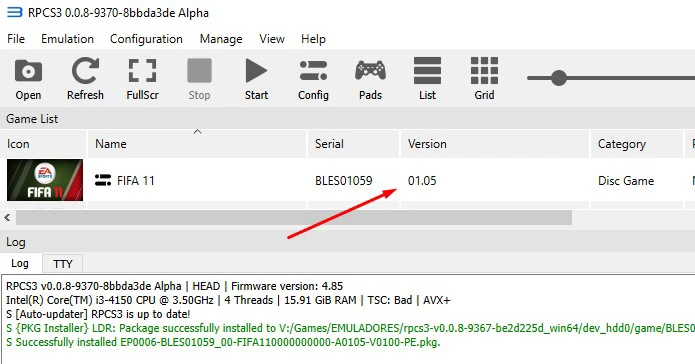The height and width of the screenshot is (364, 695).
Task: Switch to the TTY tab
Action: pyautogui.click(x=62, y=264)
